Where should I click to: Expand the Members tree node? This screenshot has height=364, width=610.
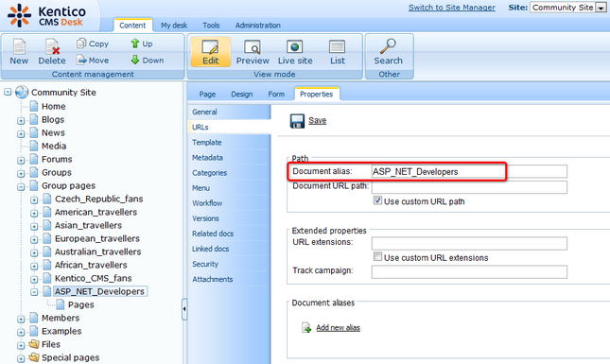21,319
